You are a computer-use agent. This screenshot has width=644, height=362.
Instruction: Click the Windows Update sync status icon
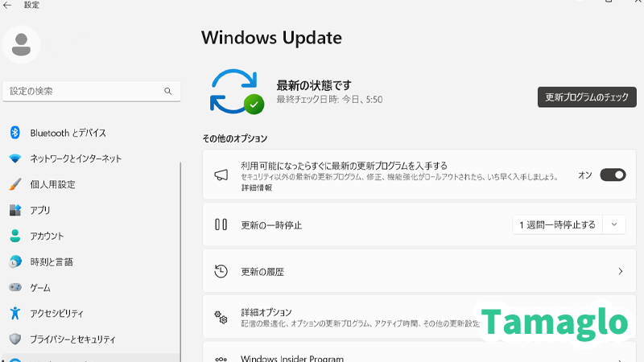click(x=237, y=92)
